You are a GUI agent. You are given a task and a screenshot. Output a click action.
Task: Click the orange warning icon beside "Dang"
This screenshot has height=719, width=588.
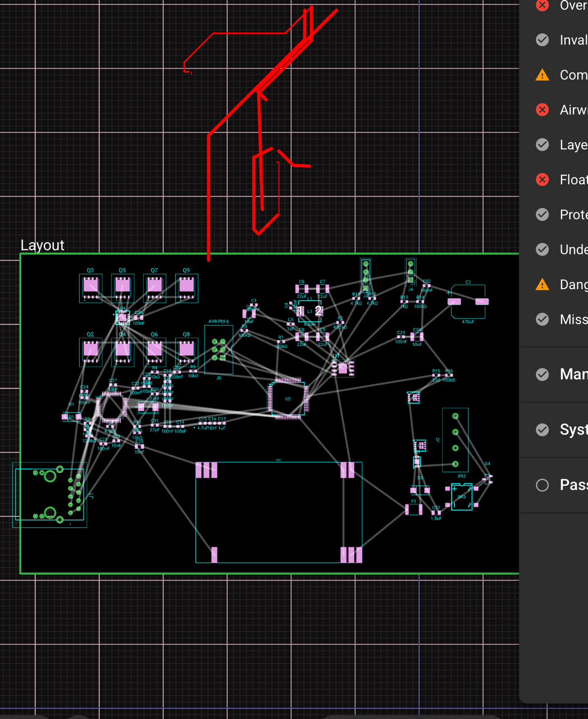542,284
